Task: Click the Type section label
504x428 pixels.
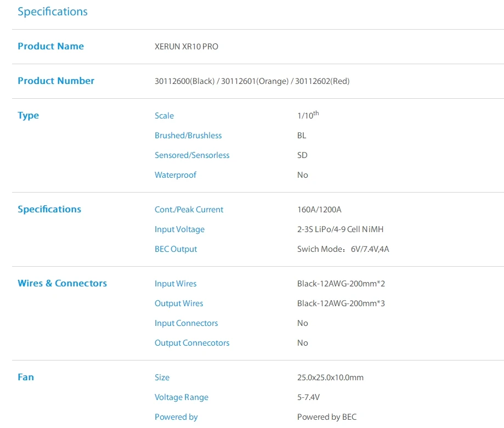Action: 29,115
